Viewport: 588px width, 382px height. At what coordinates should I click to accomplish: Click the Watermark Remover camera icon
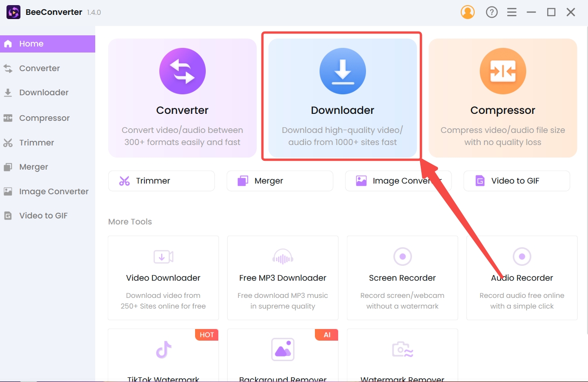pos(403,349)
